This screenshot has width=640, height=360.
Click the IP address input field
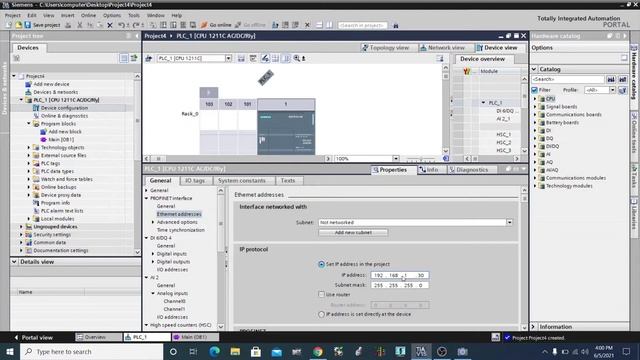click(x=400, y=275)
